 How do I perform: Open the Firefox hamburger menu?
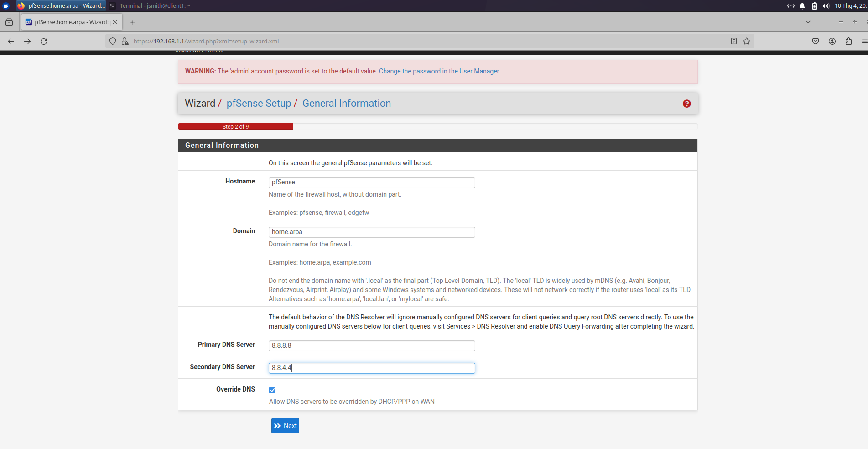(x=864, y=41)
